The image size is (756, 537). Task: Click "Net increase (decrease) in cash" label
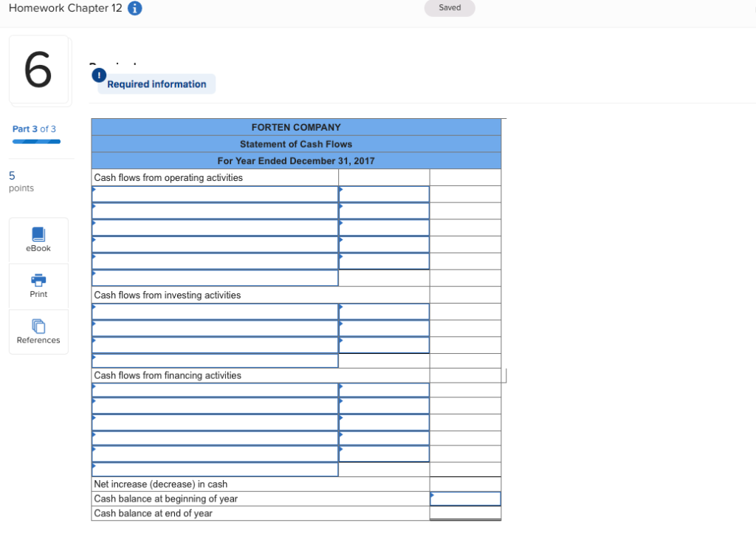tap(160, 484)
